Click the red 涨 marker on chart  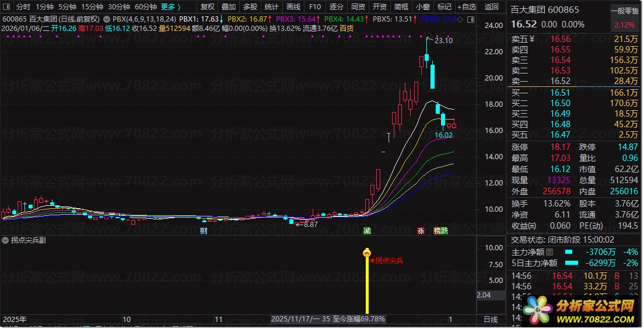coord(421,231)
